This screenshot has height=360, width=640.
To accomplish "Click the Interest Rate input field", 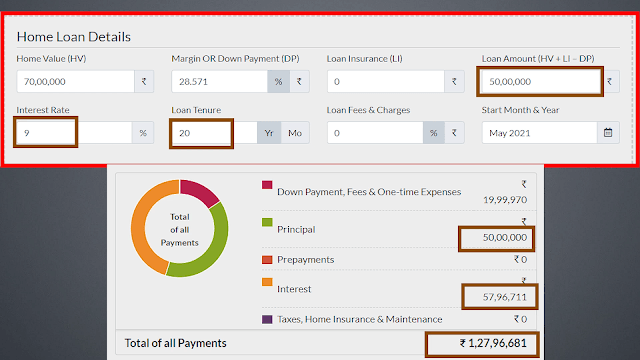I will click(x=74, y=133).
